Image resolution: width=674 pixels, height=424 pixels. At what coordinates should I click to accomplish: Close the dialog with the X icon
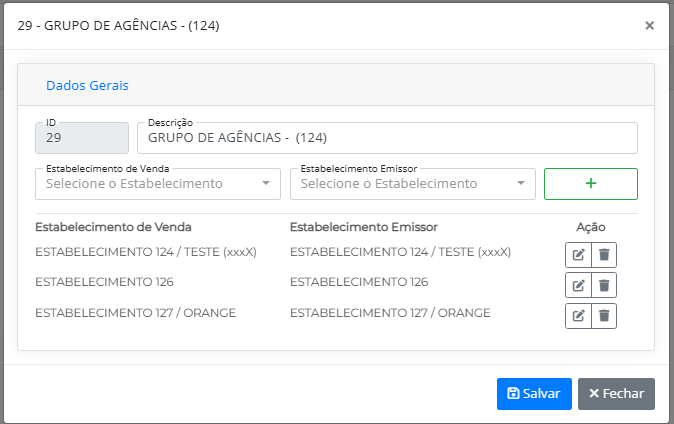coord(649,26)
